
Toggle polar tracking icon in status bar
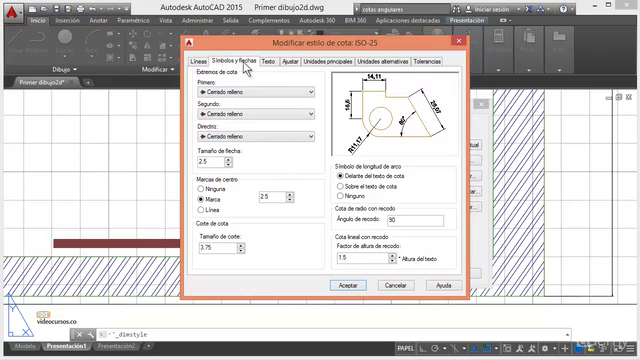(x=435, y=349)
